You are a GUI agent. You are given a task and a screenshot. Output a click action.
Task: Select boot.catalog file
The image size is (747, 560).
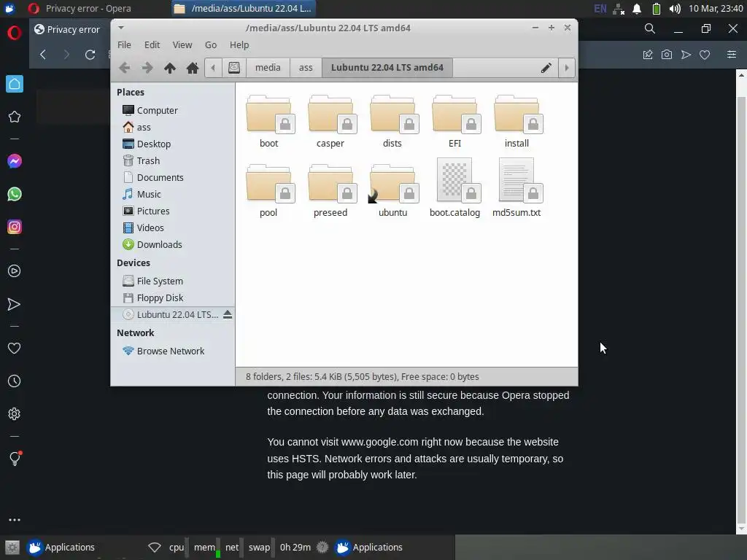tap(454, 188)
